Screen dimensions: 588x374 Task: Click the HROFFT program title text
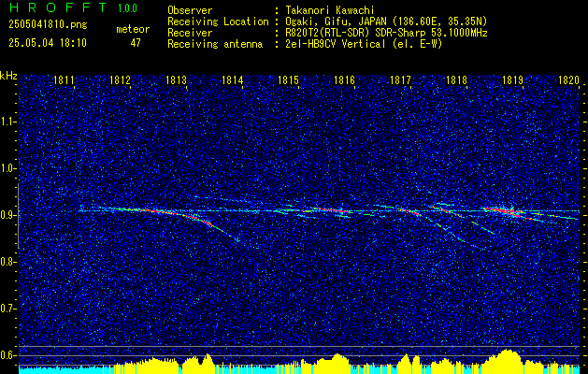click(58, 7)
